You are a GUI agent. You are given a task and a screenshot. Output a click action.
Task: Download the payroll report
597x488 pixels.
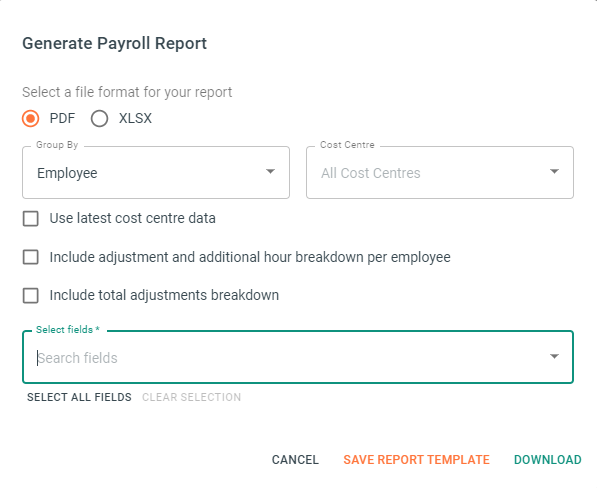pyautogui.click(x=548, y=459)
